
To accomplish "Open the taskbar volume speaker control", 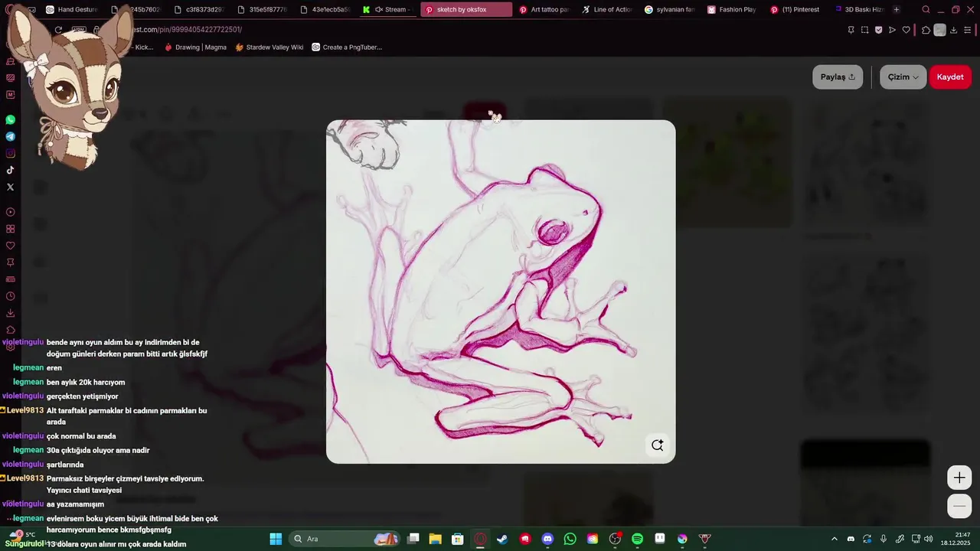I will tap(929, 539).
